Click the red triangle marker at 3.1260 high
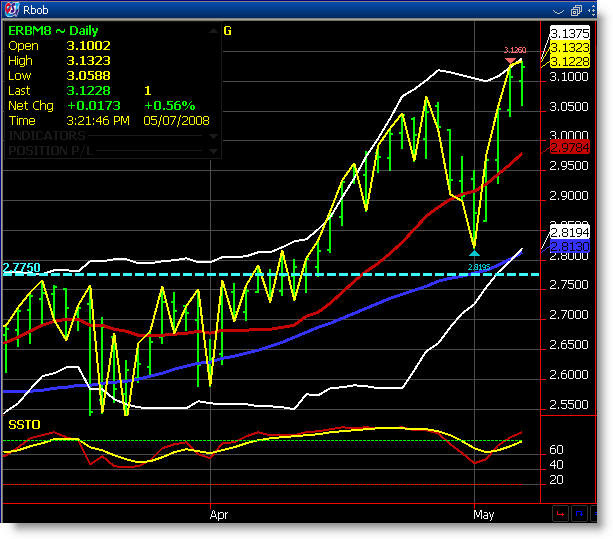The height and width of the screenshot is (539, 613). tap(510, 61)
